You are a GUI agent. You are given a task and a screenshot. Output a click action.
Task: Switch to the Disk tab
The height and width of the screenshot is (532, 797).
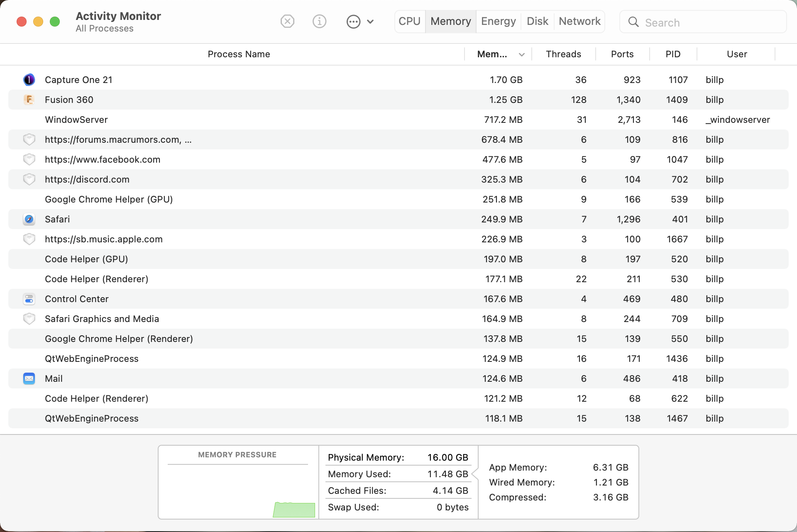click(x=537, y=21)
